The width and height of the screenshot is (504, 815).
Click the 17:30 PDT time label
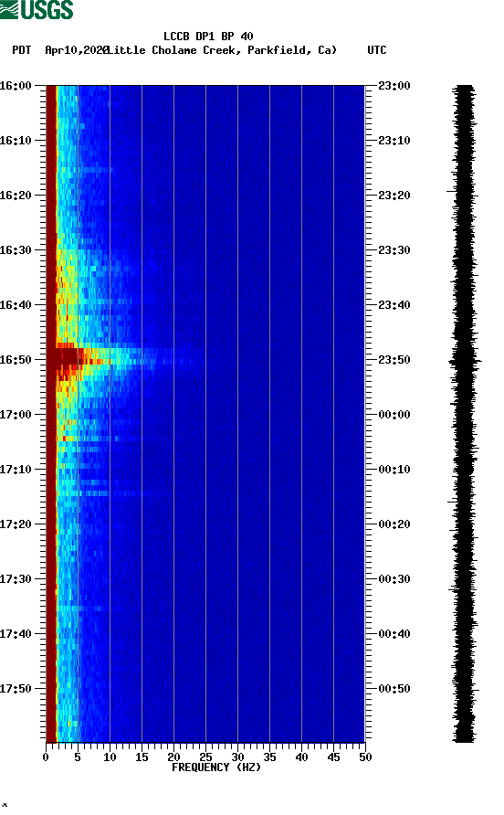[16, 579]
